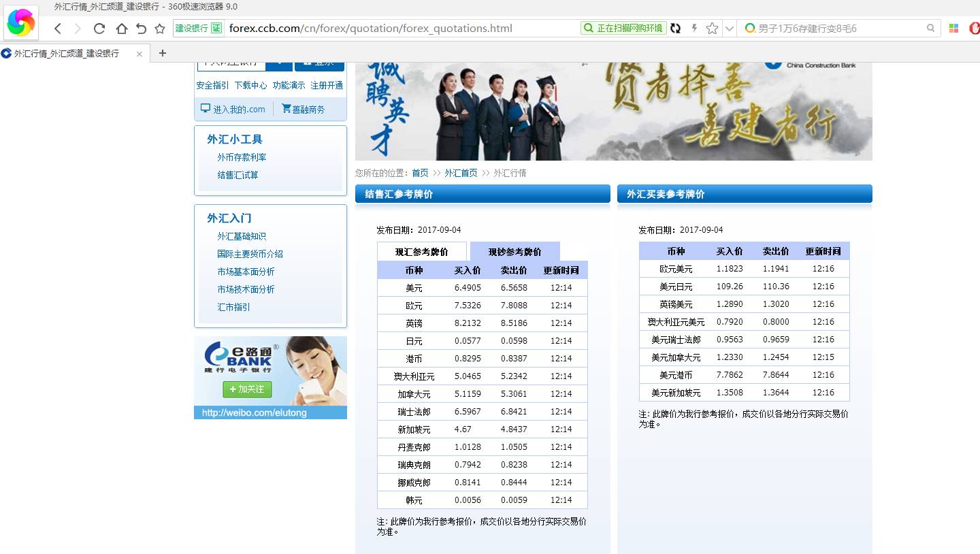980x554 pixels.
Task: Add to favorites with star icon right of URL
Action: point(712,29)
